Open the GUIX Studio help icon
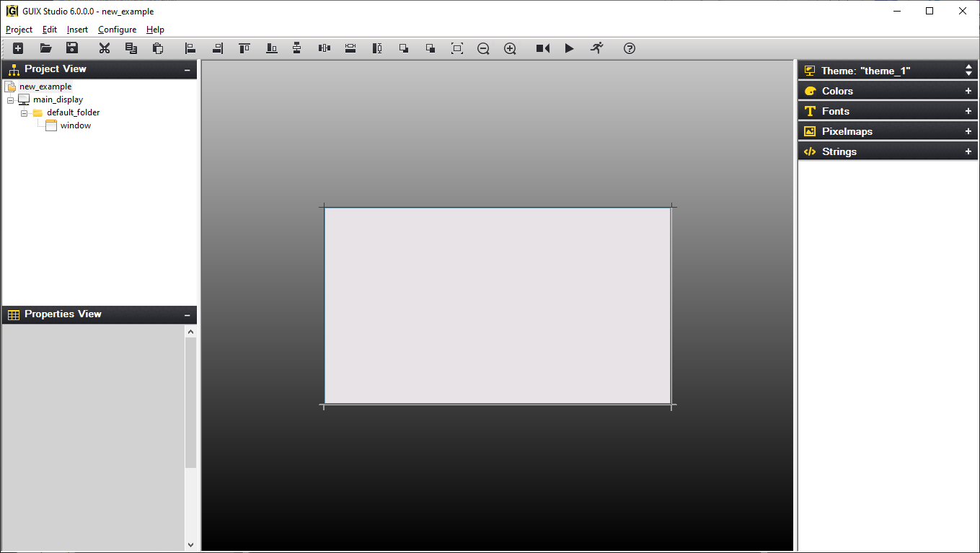 pos(629,48)
